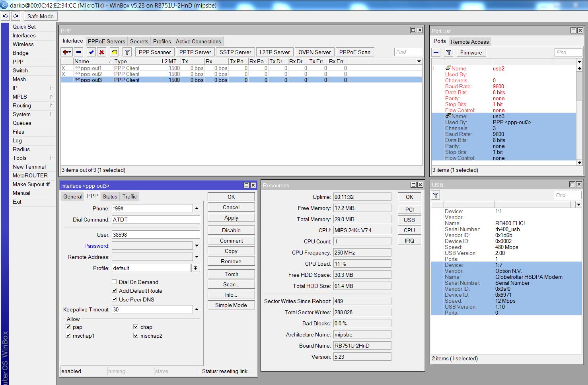
Task: Uncheck Add Default Route option
Action: click(114, 290)
